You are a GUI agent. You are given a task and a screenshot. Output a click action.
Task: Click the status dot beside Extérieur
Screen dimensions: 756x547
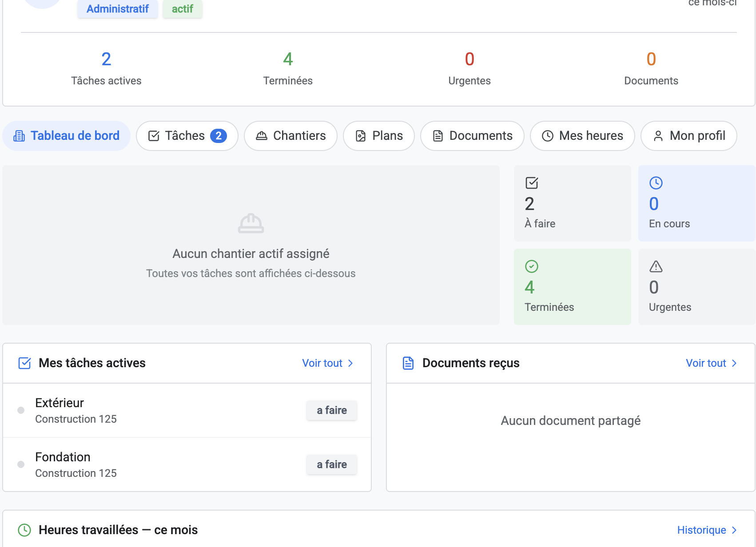(x=21, y=410)
